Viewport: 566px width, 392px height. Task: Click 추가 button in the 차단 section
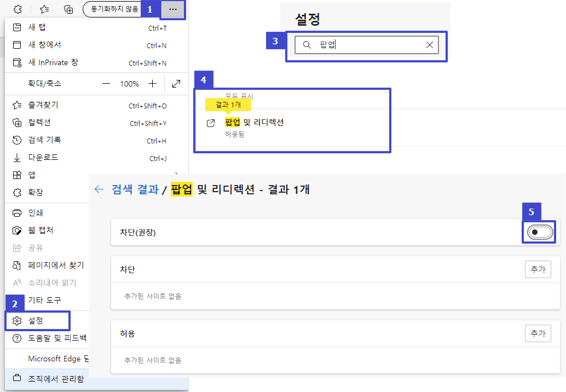click(538, 269)
